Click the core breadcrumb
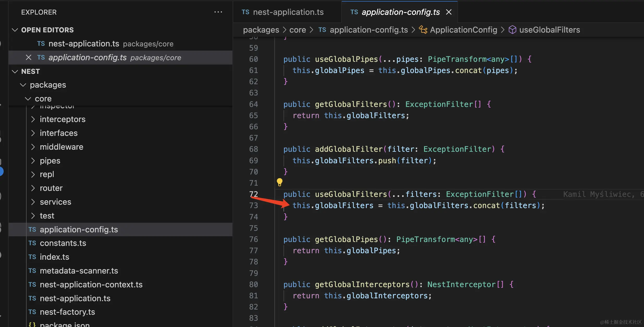This screenshot has height=327, width=644. pos(298,30)
